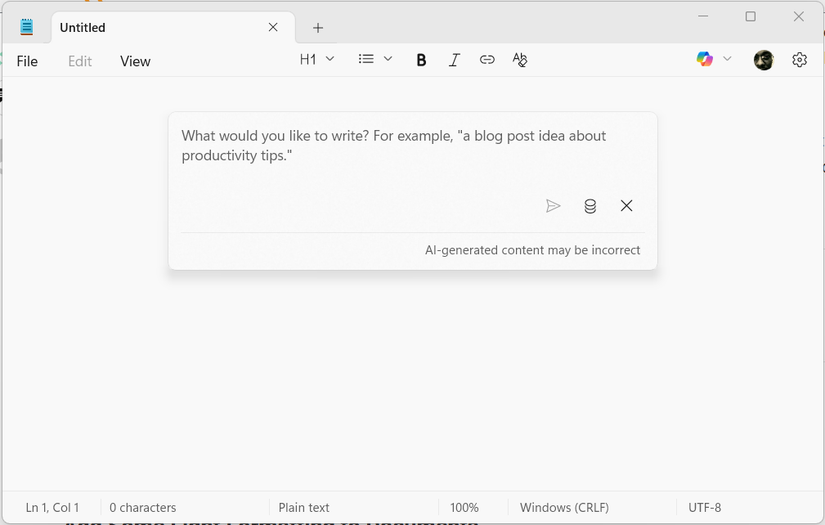Add a new tab
Screen dimensions: 825x525
click(318, 28)
